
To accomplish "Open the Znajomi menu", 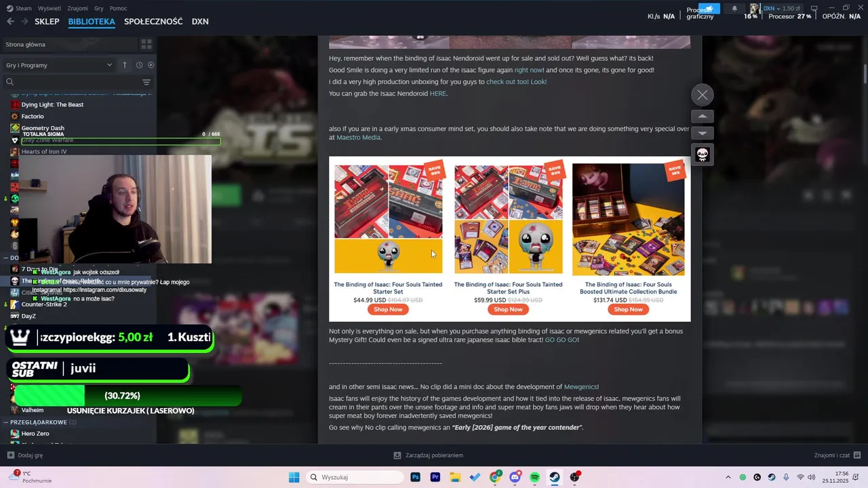I will coord(78,8).
